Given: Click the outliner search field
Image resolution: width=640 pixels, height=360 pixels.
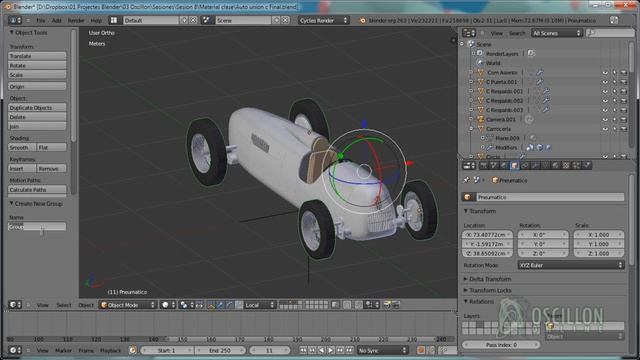Looking at the screenshot, I should (x=610, y=33).
